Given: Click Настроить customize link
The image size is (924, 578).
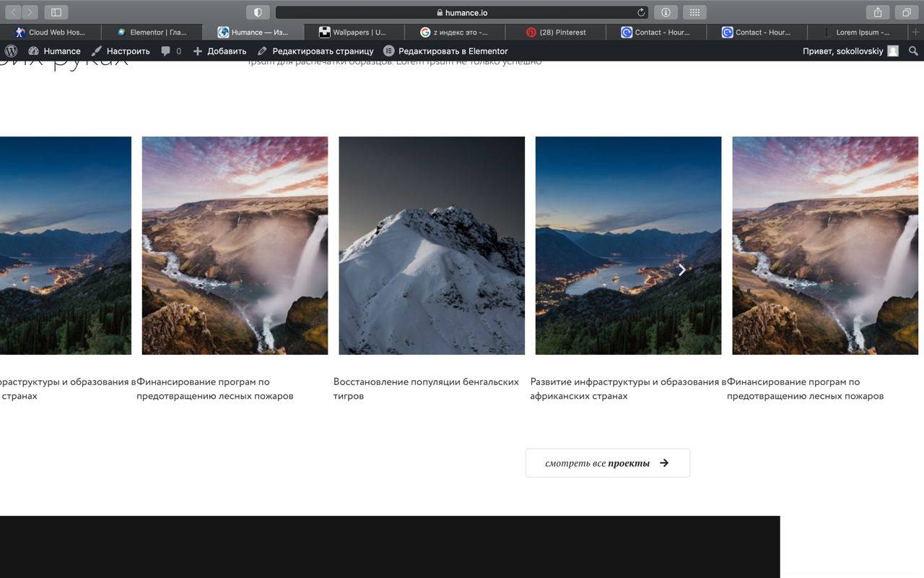Looking at the screenshot, I should 121,51.
